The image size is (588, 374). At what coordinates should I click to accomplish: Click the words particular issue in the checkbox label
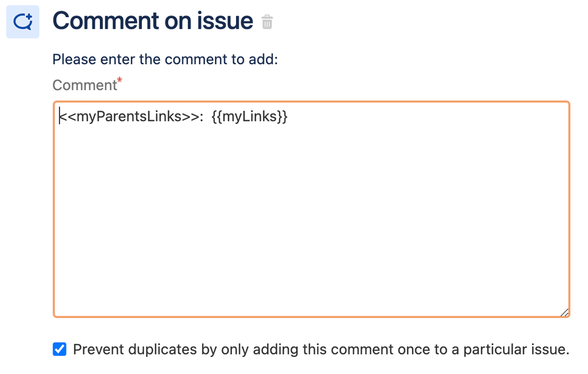click(x=516, y=349)
